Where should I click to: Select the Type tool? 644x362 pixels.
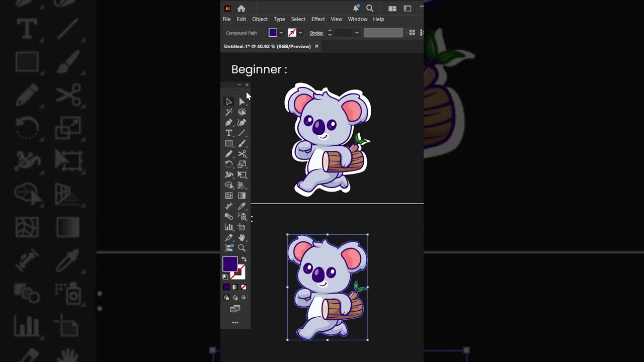(x=229, y=133)
